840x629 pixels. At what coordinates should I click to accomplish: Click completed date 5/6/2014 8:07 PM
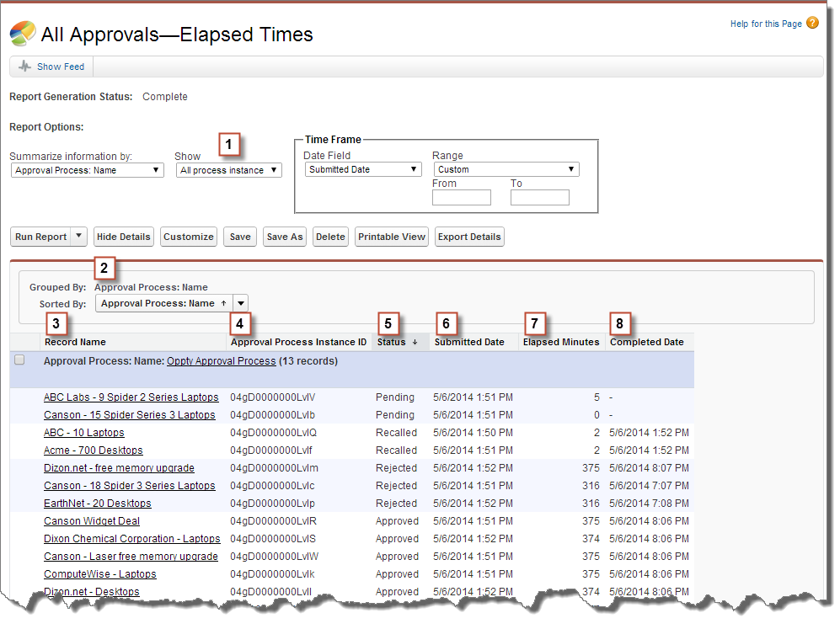(649, 468)
